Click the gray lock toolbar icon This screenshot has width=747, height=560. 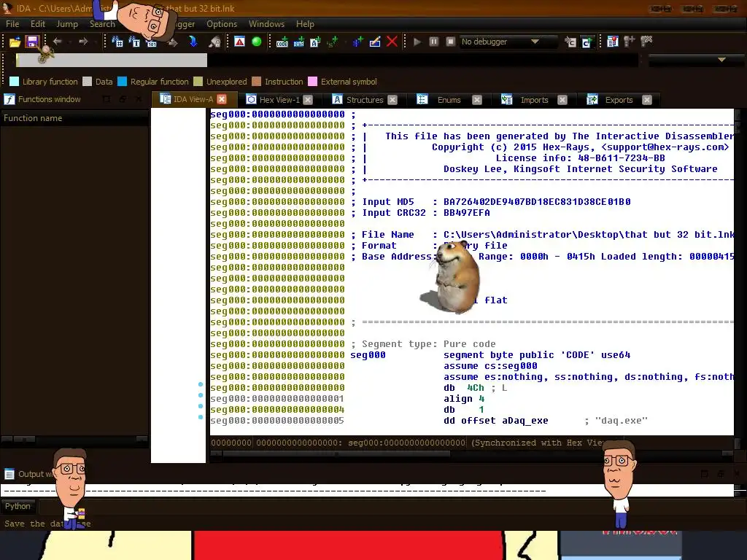(214, 42)
